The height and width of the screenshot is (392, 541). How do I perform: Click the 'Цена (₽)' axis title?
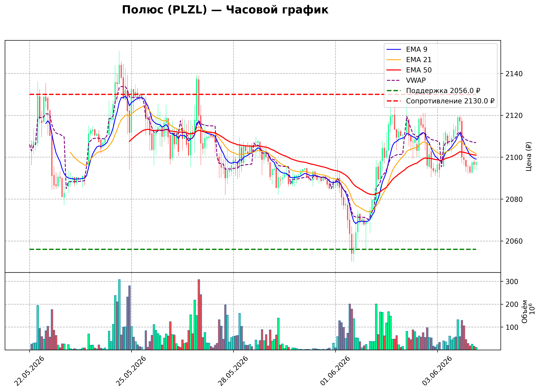(529, 156)
